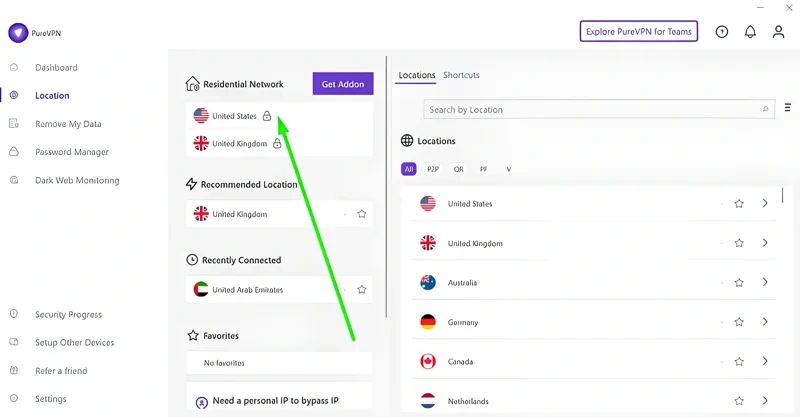
Task: Select United Kingdom under Recommended Location
Action: (x=279, y=214)
